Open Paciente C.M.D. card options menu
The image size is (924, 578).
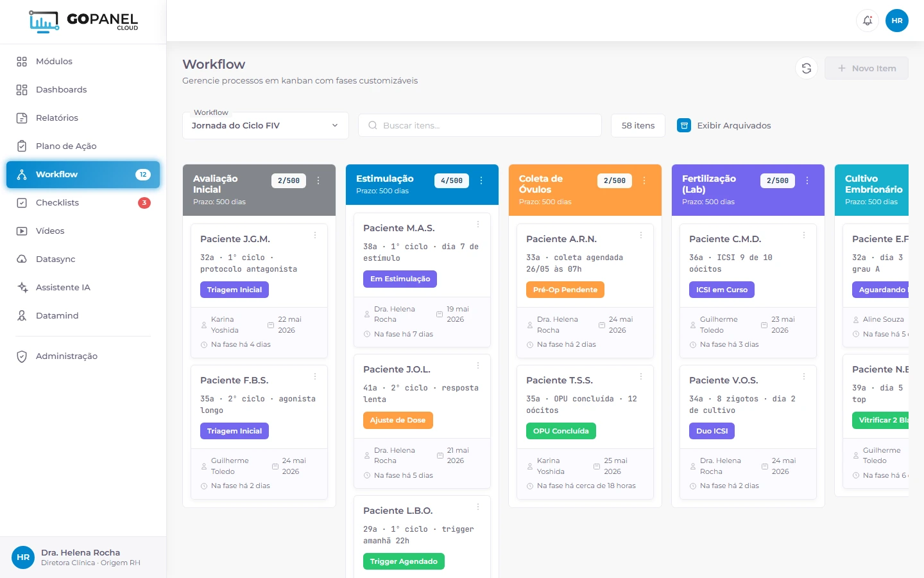point(804,235)
